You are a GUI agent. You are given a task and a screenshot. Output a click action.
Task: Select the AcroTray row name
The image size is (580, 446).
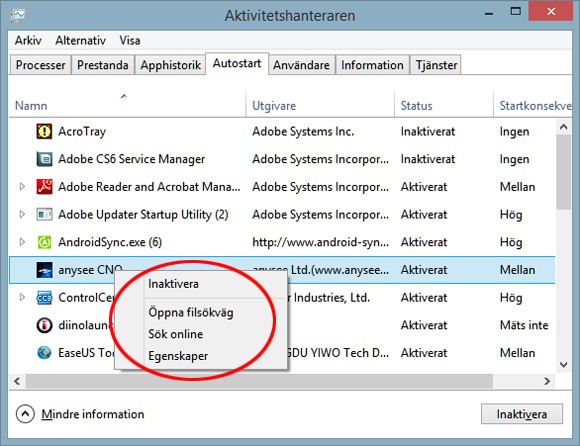point(82,132)
